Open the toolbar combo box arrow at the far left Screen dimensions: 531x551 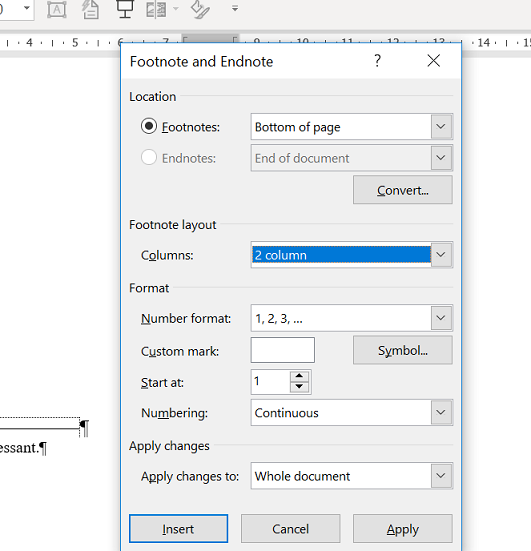[27, 8]
